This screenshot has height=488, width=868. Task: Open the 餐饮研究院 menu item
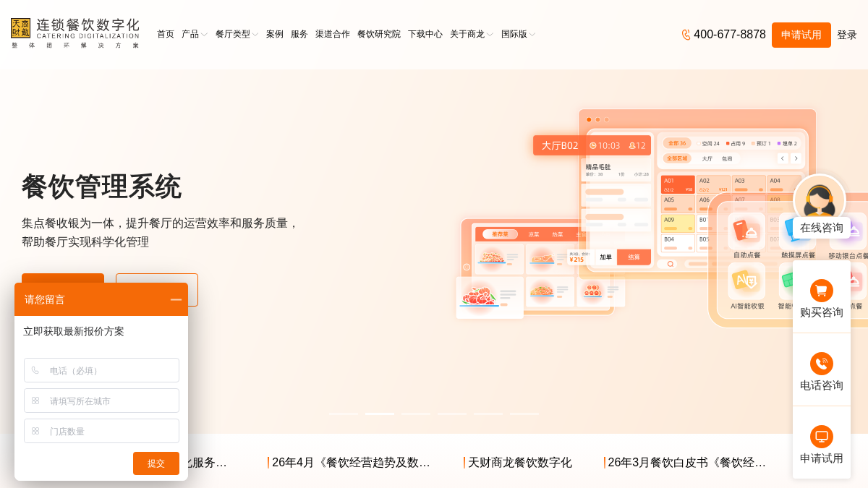click(x=379, y=34)
